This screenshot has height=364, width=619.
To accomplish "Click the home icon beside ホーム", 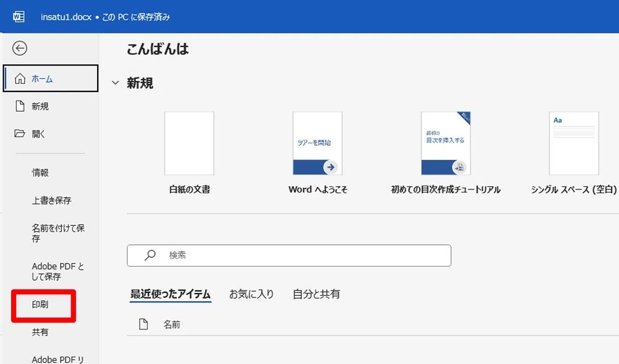I will (20, 78).
